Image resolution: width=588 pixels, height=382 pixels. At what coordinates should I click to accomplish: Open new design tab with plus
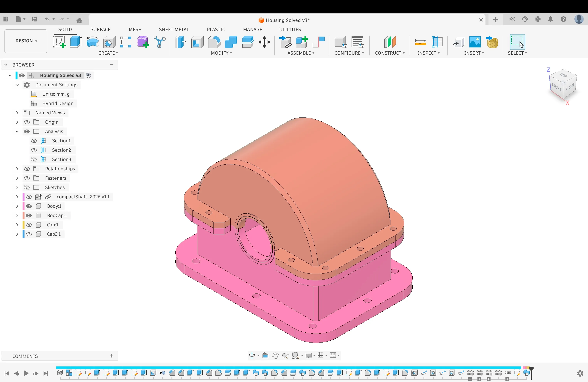(x=496, y=20)
